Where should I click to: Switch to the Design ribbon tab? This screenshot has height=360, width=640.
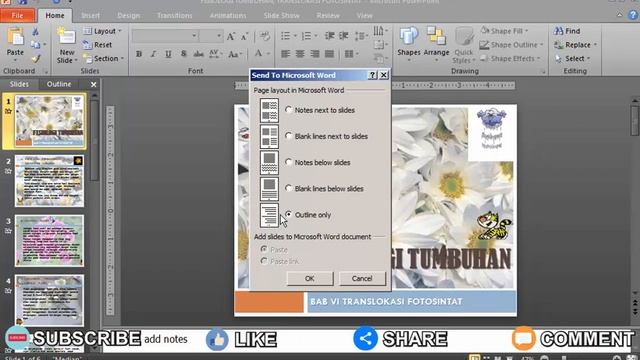129,16
